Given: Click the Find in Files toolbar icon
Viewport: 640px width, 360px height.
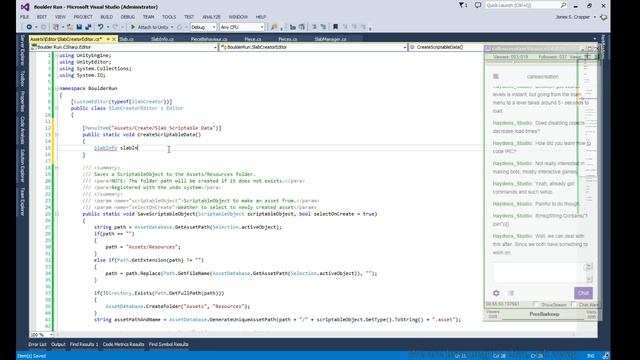Looking at the screenshot, I should (x=274, y=27).
